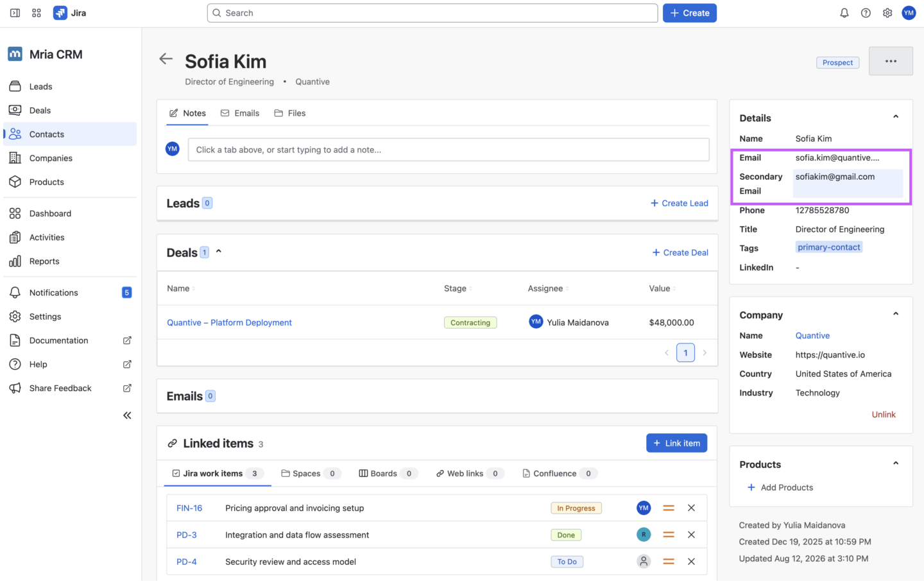Open Quantive – Platform Deployment deal
The width and height of the screenshot is (924, 581).
coord(229,322)
